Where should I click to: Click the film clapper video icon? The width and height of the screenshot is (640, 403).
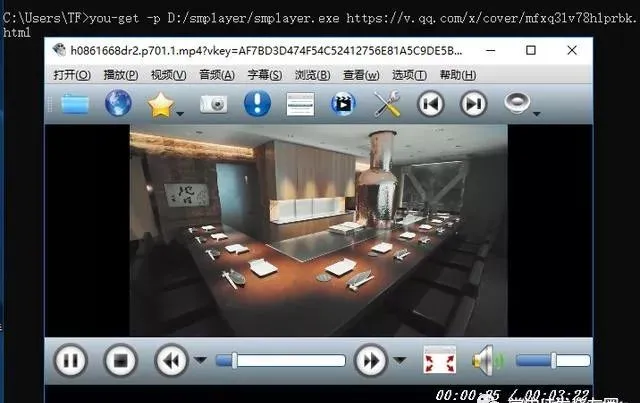coord(343,104)
